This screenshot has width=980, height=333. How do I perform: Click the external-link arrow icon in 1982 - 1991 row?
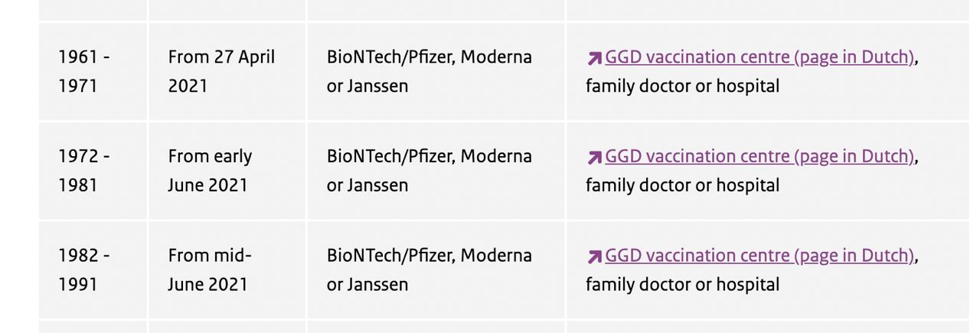pyautogui.click(x=594, y=256)
